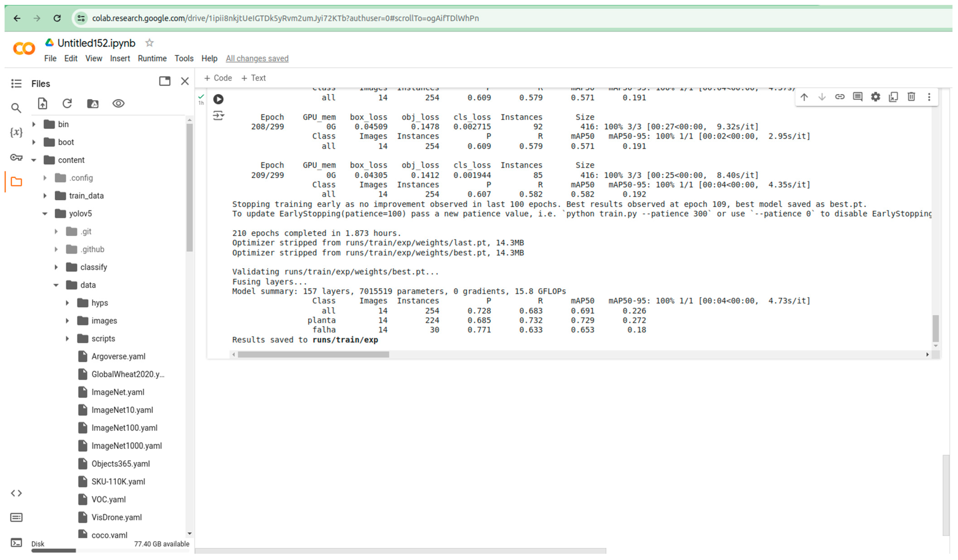Open the variables {x} panel
This screenshot has width=958, height=560.
coord(16,132)
